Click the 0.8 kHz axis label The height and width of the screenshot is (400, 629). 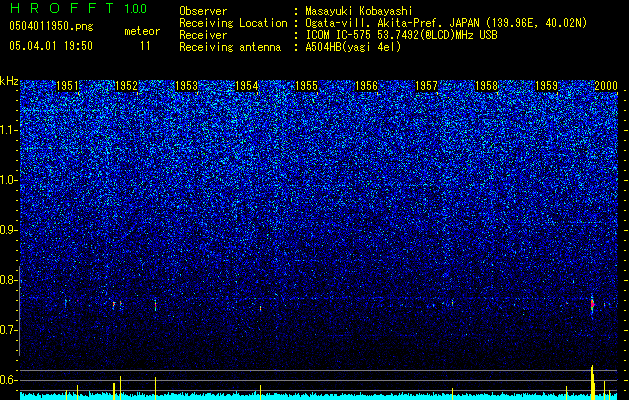[x=8, y=280]
